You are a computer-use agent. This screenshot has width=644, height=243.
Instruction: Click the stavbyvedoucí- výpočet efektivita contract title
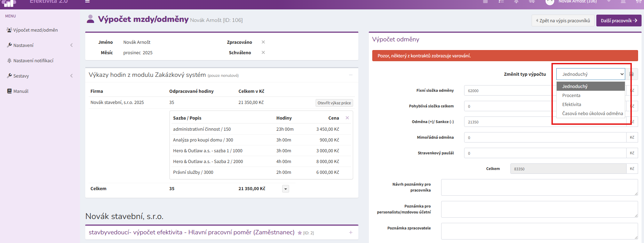coord(191,232)
